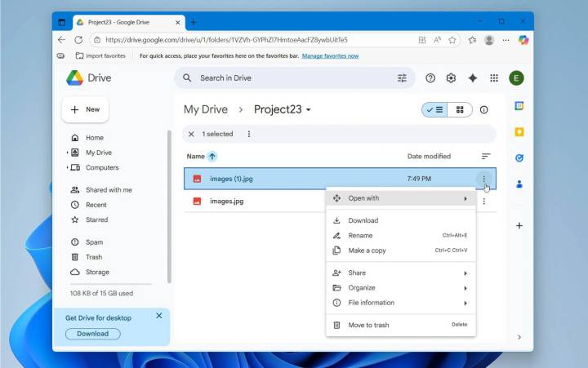
Task: Download Drive for desktop button
Action: 92,334
